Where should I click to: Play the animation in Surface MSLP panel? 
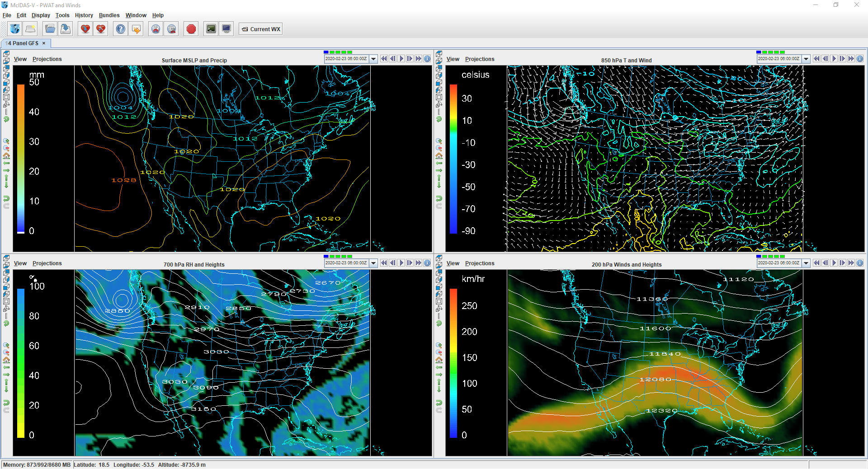click(401, 58)
